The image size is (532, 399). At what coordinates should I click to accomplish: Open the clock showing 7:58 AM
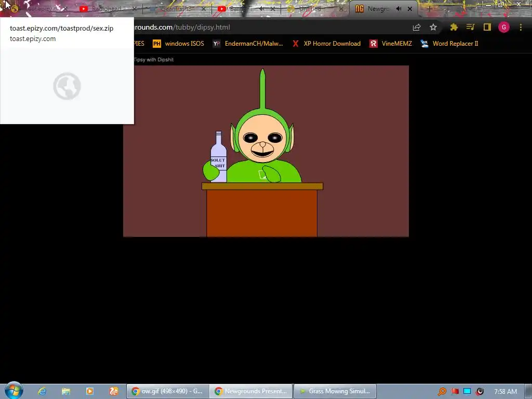click(x=506, y=392)
